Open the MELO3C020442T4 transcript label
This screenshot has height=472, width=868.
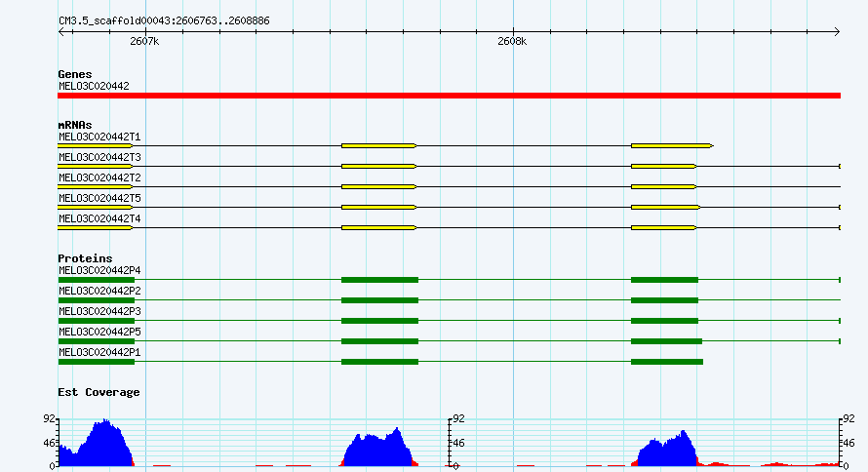click(99, 219)
